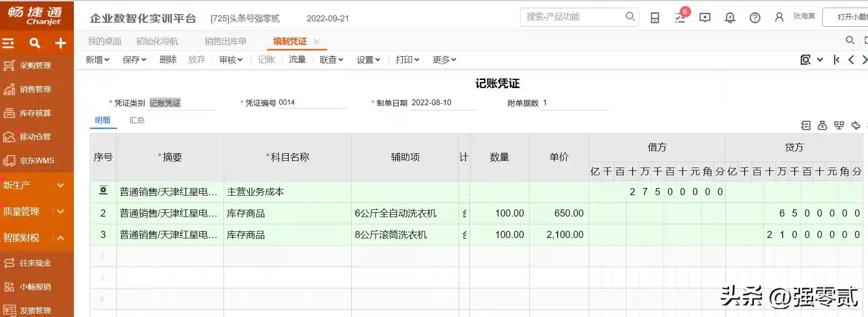The image size is (868, 317).
Task: Click the 流量 button
Action: [x=297, y=59]
